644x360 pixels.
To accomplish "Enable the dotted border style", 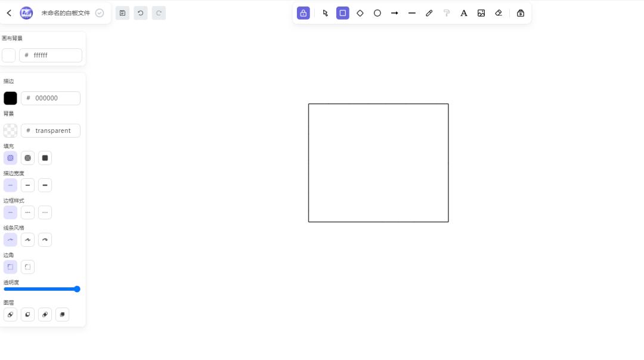I will click(45, 212).
